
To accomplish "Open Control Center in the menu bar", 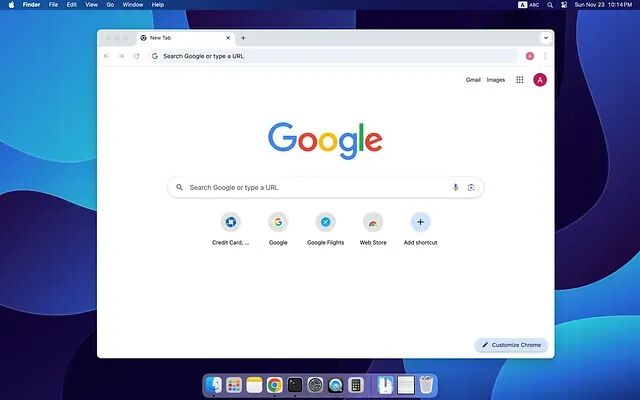I will click(x=564, y=5).
